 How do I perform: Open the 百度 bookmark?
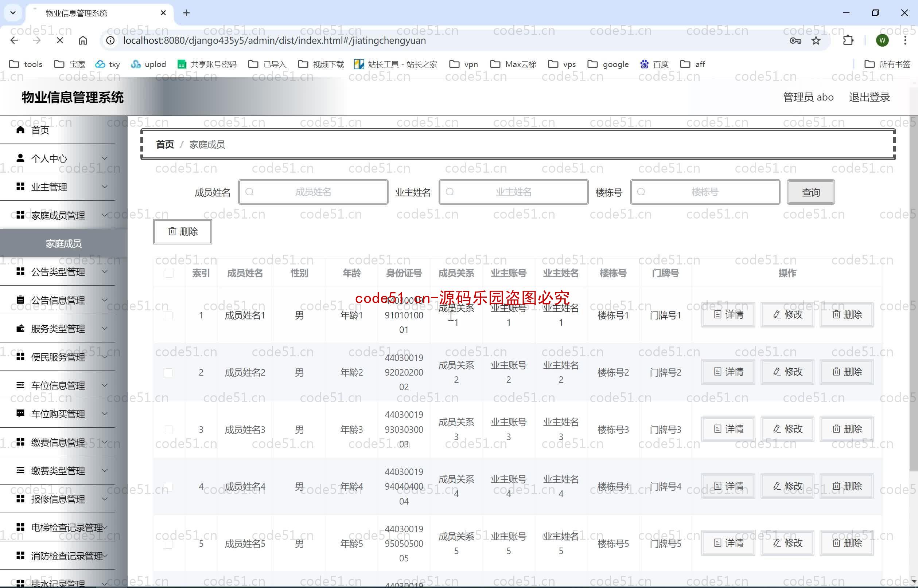point(654,64)
